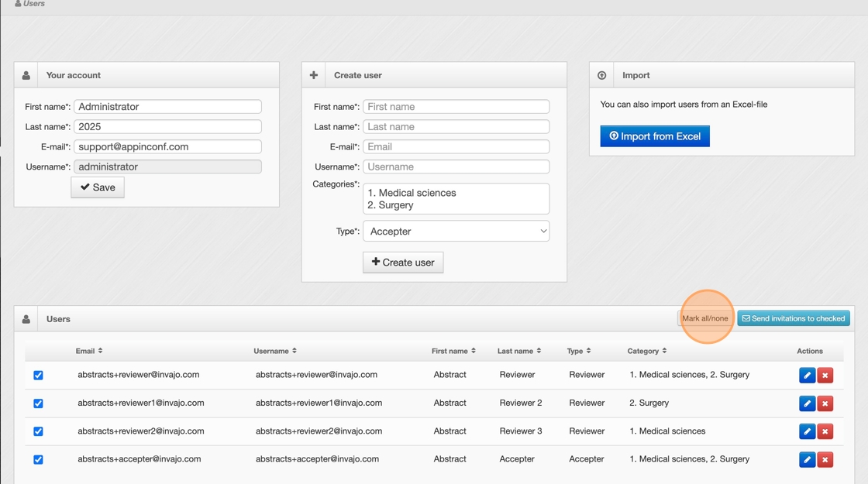Delete the abstracts+reviewer2@invajo.com user
The width and height of the screenshot is (868, 484).
[825, 431]
